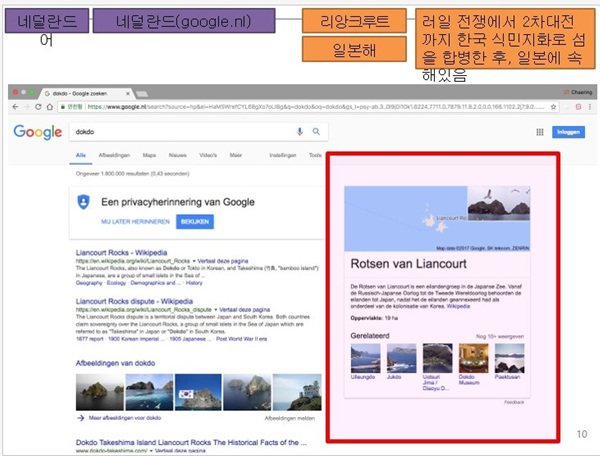Open the islet photo in knowledge panel

pyautogui.click(x=499, y=203)
